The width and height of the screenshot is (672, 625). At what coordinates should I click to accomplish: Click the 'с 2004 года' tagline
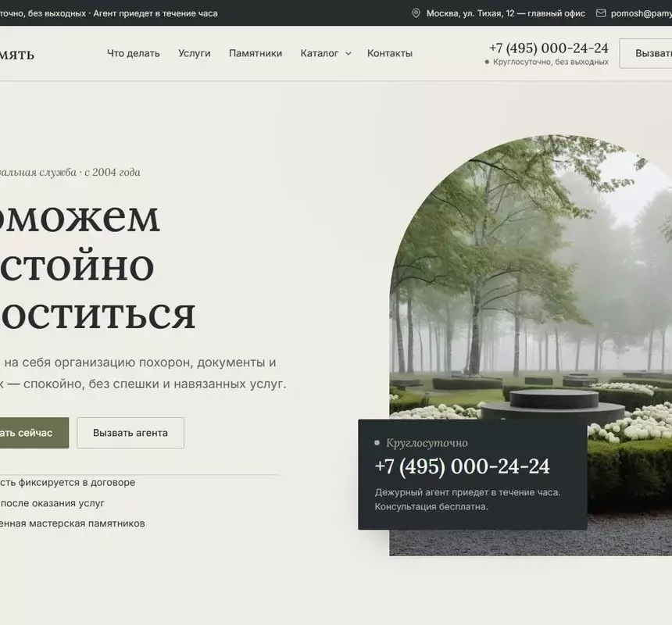click(113, 172)
